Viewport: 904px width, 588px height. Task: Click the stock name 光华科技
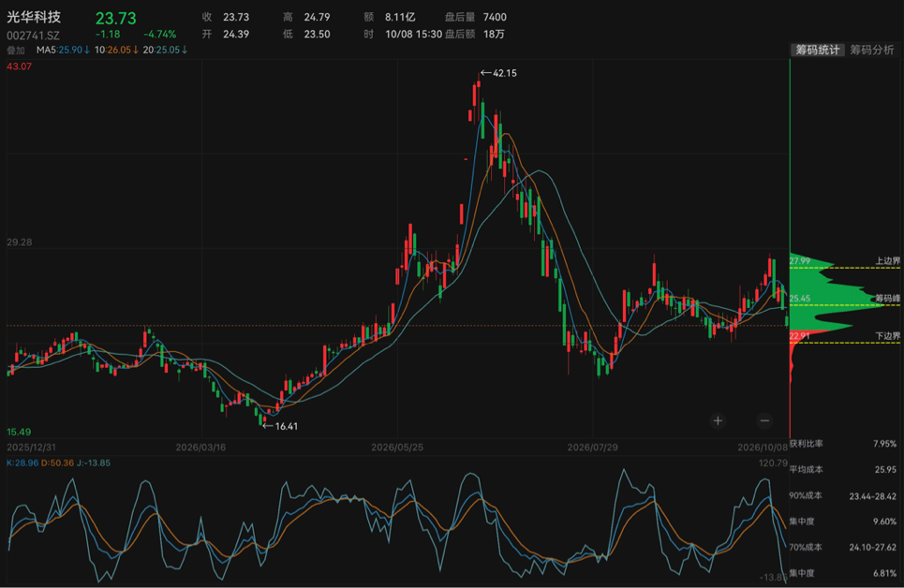coord(34,17)
